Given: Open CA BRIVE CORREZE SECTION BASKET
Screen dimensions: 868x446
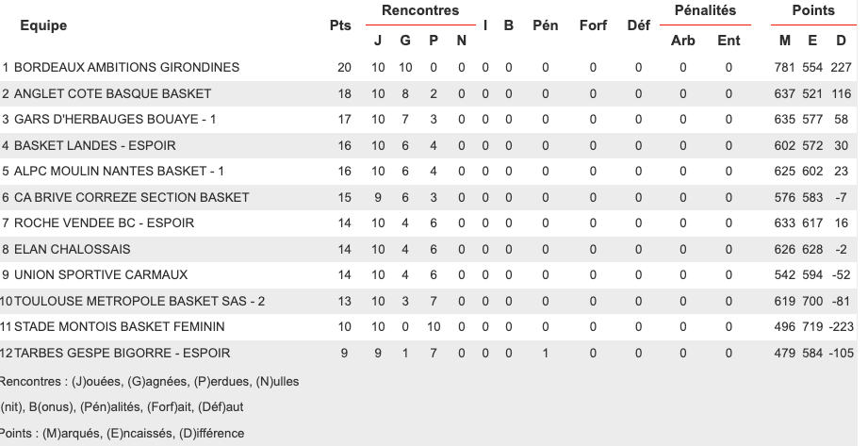Looking at the screenshot, I should (x=131, y=198).
